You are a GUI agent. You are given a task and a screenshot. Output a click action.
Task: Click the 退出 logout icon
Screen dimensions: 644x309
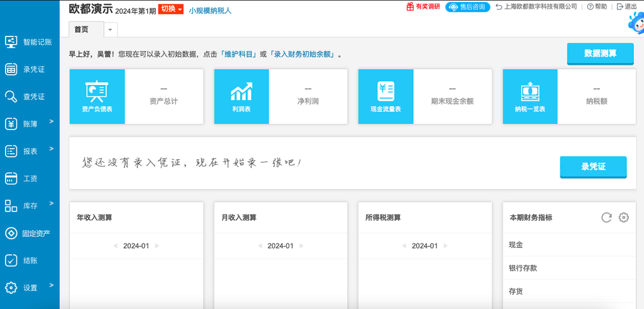(x=619, y=6)
